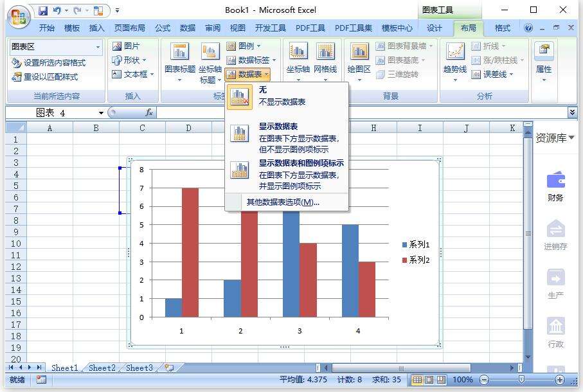Open the 生产 resource category

click(555, 284)
